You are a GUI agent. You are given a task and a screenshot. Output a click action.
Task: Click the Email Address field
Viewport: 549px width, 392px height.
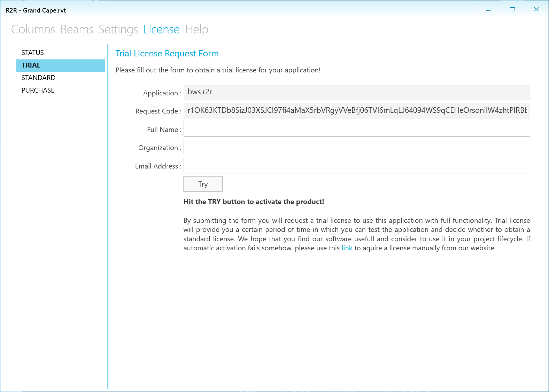pyautogui.click(x=357, y=166)
